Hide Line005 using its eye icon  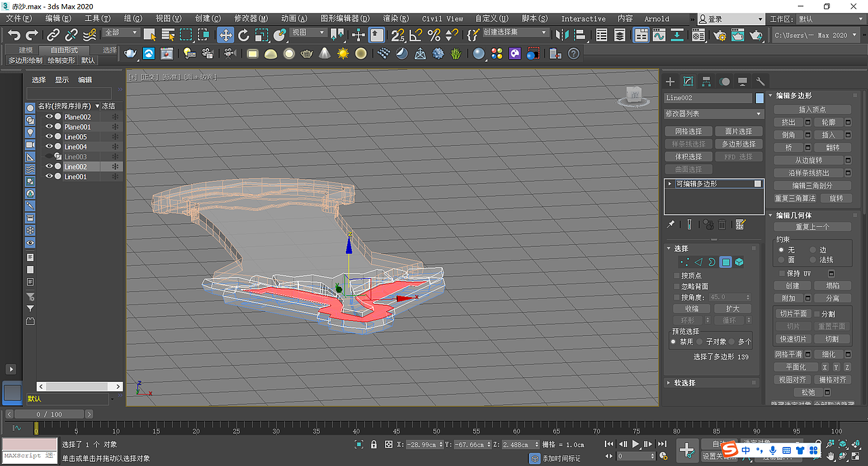(49, 137)
